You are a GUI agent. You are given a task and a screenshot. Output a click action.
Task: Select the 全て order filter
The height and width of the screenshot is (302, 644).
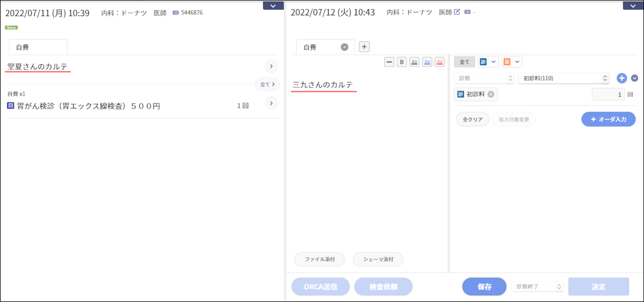[465, 62]
